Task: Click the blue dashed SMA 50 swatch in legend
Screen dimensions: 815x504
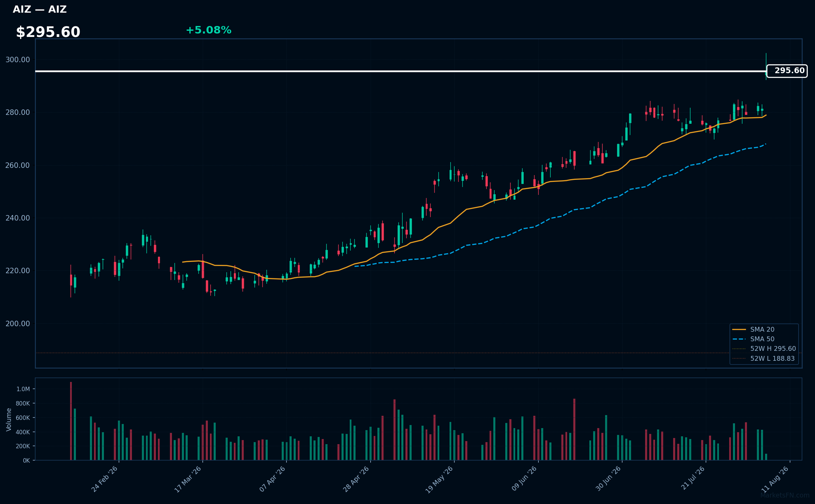Action: 739,339
